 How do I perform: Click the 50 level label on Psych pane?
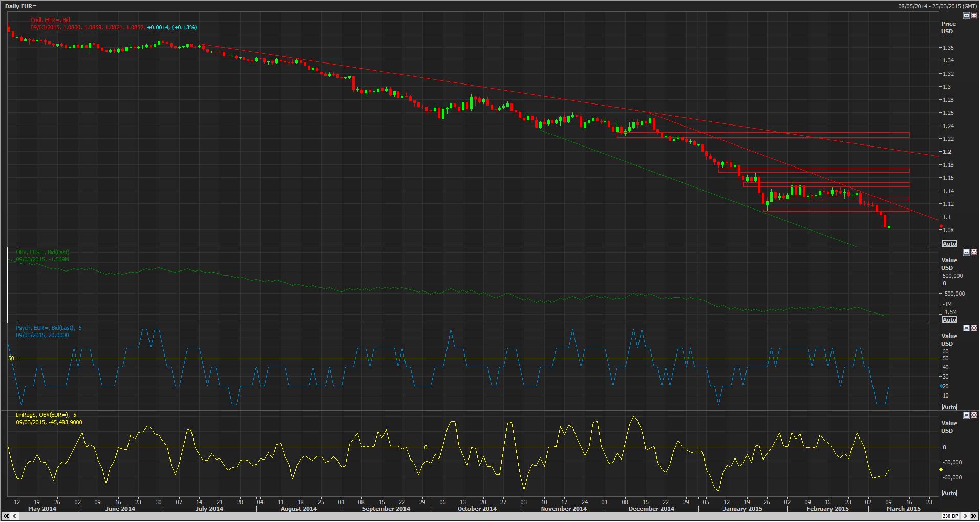click(x=11, y=358)
